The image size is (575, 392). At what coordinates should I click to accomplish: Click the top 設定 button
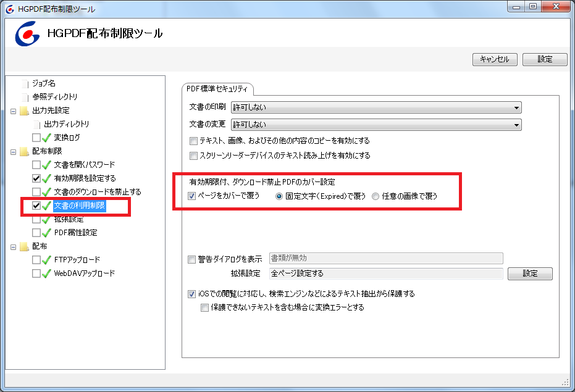point(545,59)
